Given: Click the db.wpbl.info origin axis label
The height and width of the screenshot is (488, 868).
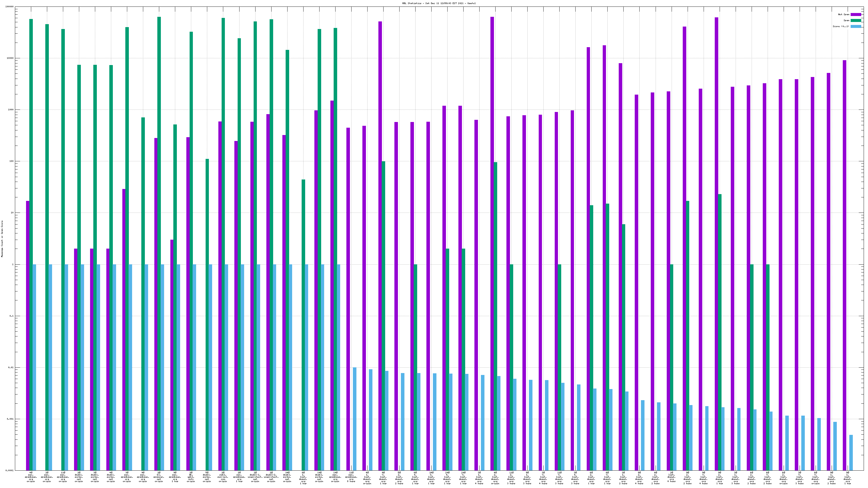Looking at the screenshot, I should point(191,477).
